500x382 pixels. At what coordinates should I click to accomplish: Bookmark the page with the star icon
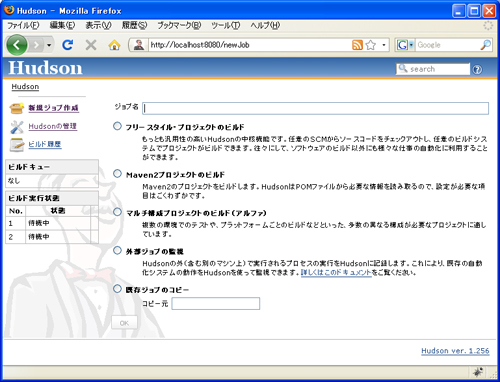[371, 45]
